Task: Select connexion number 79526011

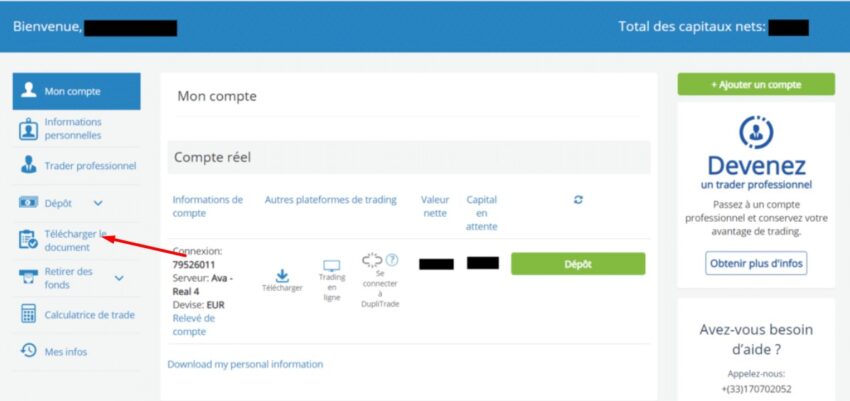Action: (x=194, y=265)
